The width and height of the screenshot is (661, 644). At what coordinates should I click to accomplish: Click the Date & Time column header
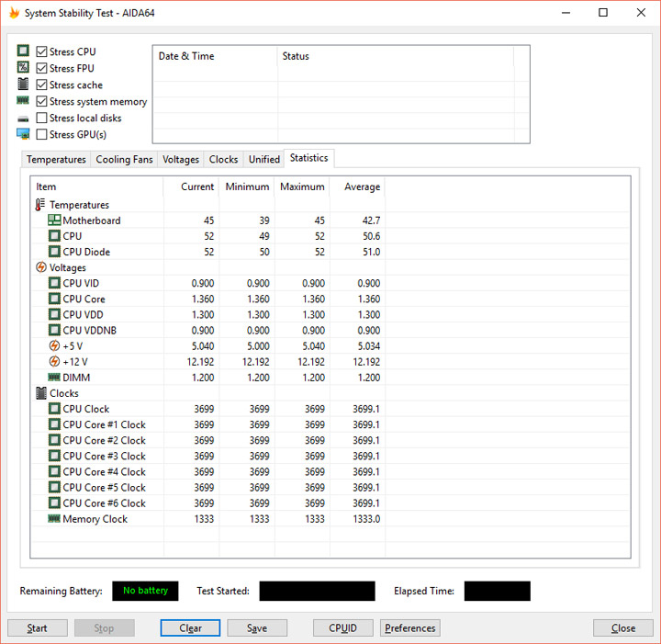pyautogui.click(x=215, y=56)
